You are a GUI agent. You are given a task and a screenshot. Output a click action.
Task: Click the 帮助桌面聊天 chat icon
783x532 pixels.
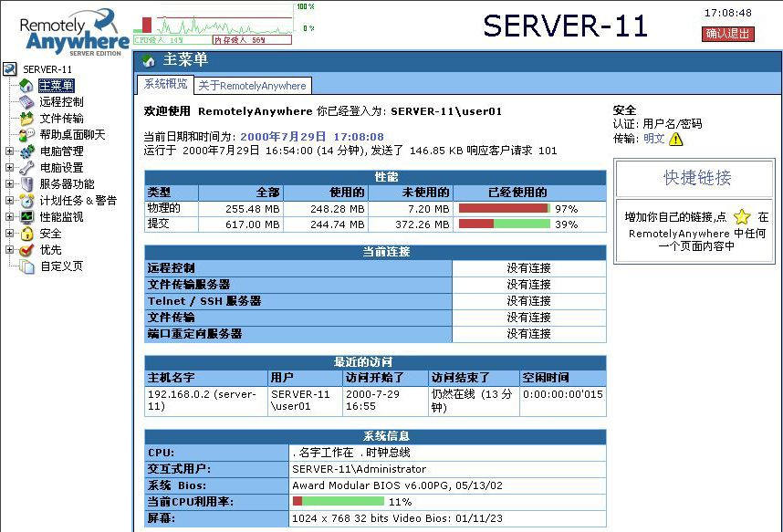27,135
